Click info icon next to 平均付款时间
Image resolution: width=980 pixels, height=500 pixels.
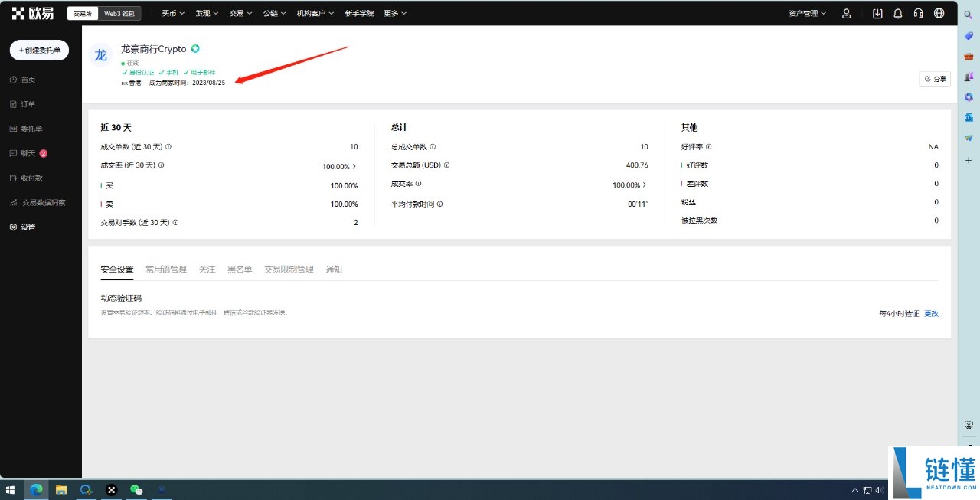(440, 204)
